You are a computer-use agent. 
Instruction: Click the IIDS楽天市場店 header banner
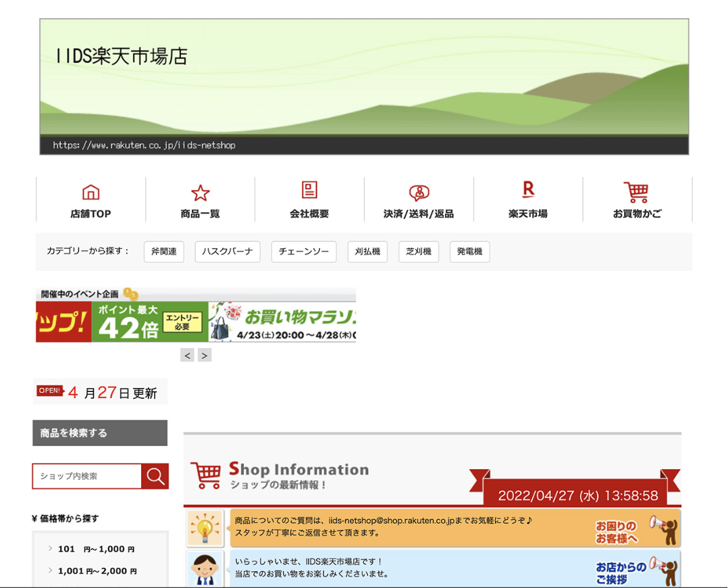[x=364, y=87]
